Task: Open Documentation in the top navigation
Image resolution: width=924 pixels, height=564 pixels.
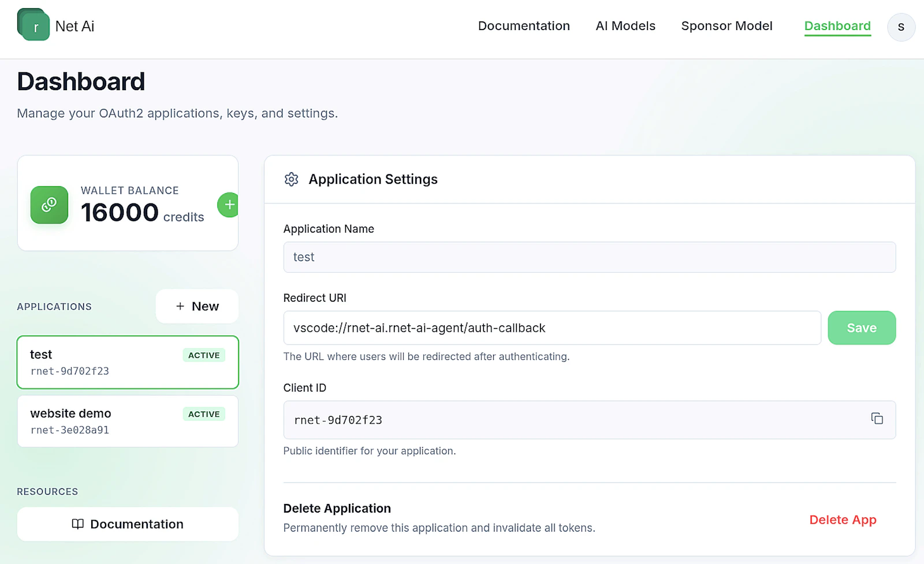Action: [x=524, y=26]
